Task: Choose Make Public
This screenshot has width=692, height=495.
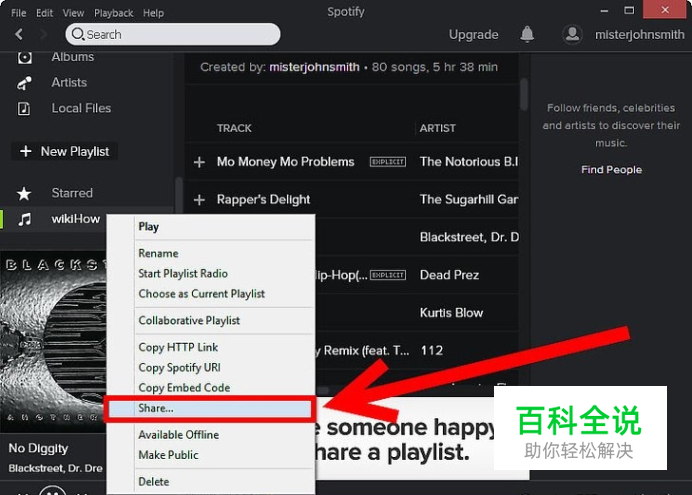Action: pos(211,455)
